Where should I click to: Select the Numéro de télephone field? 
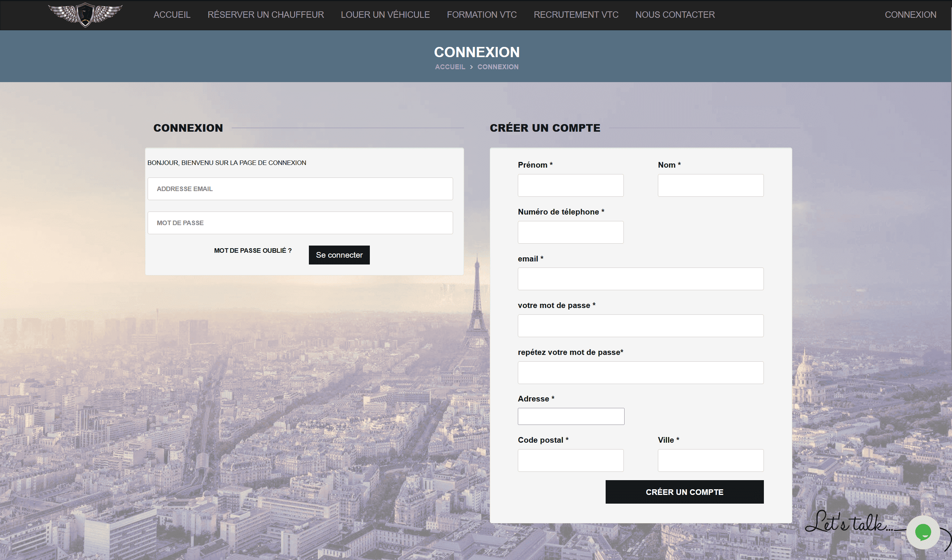(x=570, y=232)
